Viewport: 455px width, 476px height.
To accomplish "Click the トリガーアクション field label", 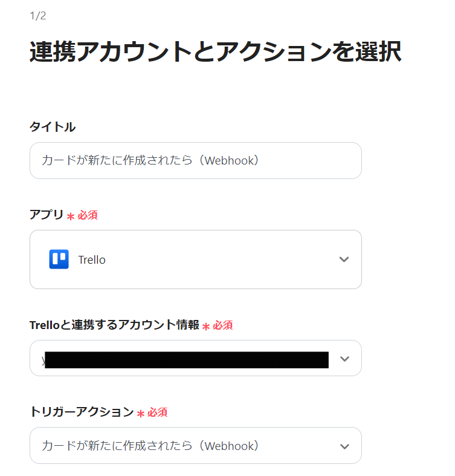I will (82, 412).
